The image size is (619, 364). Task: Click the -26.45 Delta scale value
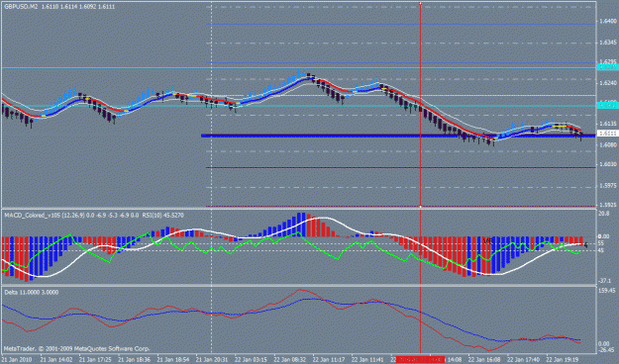pyautogui.click(x=607, y=350)
